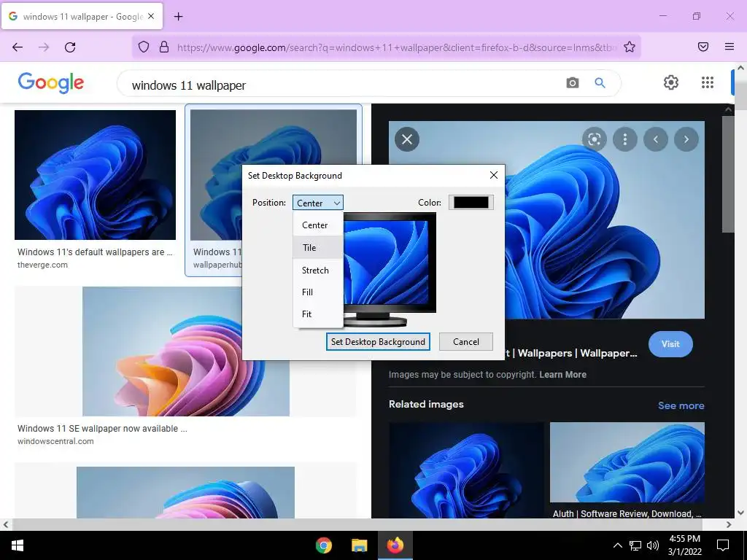Open the Aluth related image thumbnail
This screenshot has height=560, width=747.
tap(627, 462)
